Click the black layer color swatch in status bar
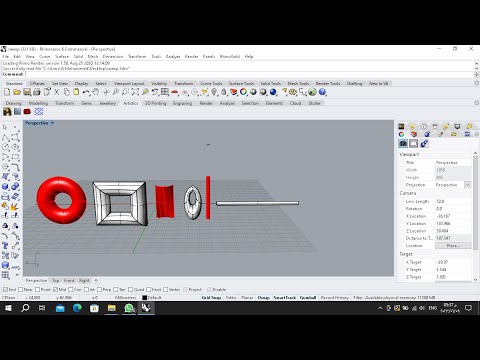The image size is (480, 360). pyautogui.click(x=145, y=298)
